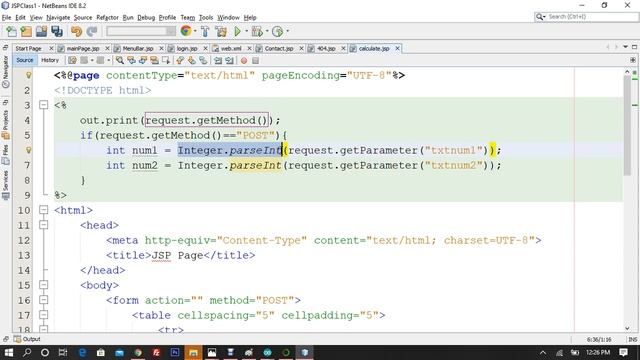This screenshot has width=640, height=360.
Task: Switch to History view
Action: tap(50, 60)
